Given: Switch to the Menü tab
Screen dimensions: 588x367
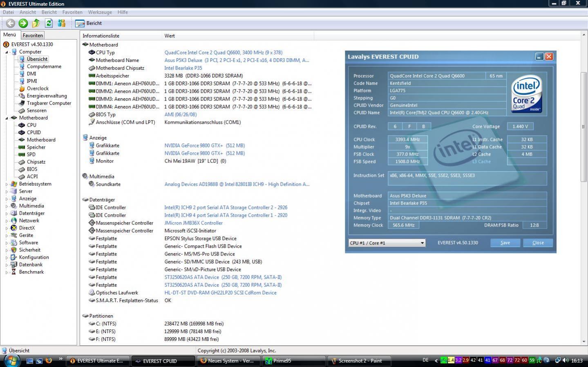Looking at the screenshot, I should [x=10, y=35].
